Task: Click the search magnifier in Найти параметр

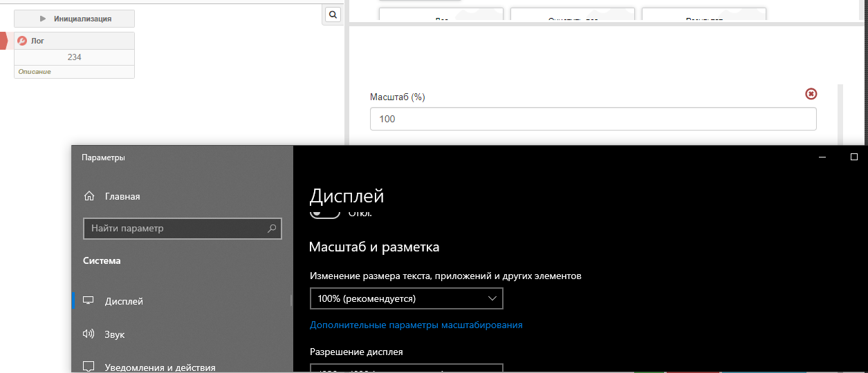Action: (272, 228)
